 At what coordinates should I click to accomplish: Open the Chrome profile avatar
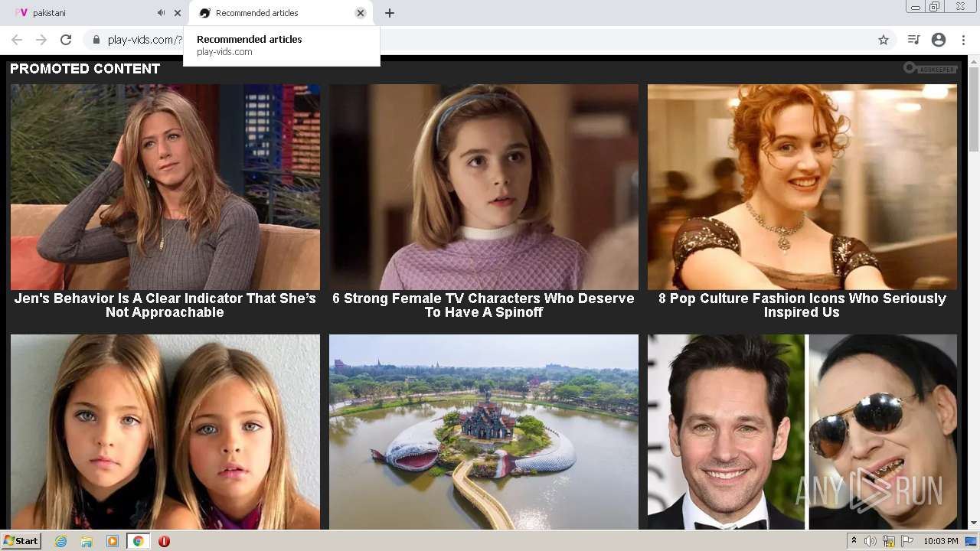(x=939, y=40)
